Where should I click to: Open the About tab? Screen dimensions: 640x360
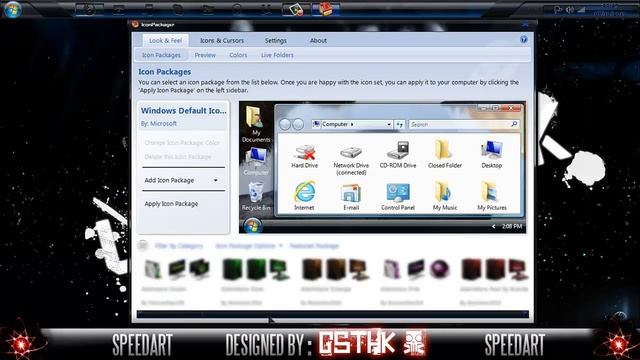coord(318,40)
